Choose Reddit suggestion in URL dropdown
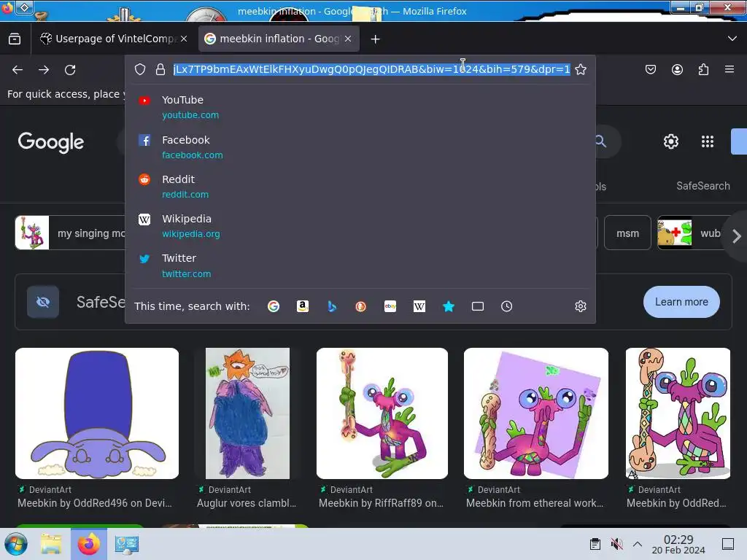 (360, 187)
